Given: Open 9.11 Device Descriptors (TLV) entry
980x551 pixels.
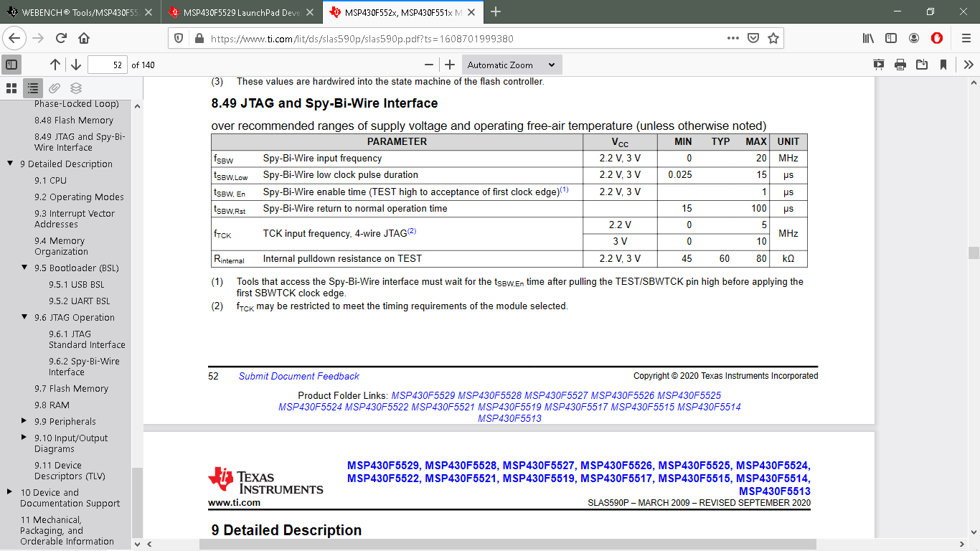Looking at the screenshot, I should click(x=70, y=471).
